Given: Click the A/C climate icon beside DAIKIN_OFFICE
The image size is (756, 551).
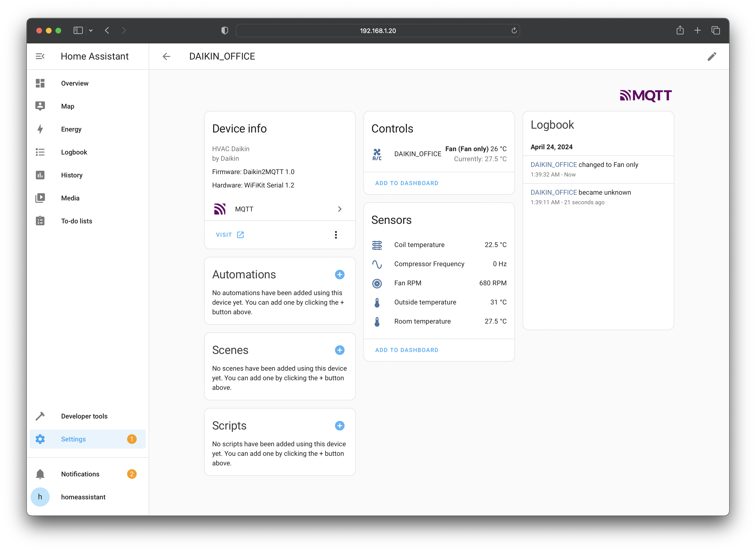Looking at the screenshot, I should [377, 154].
